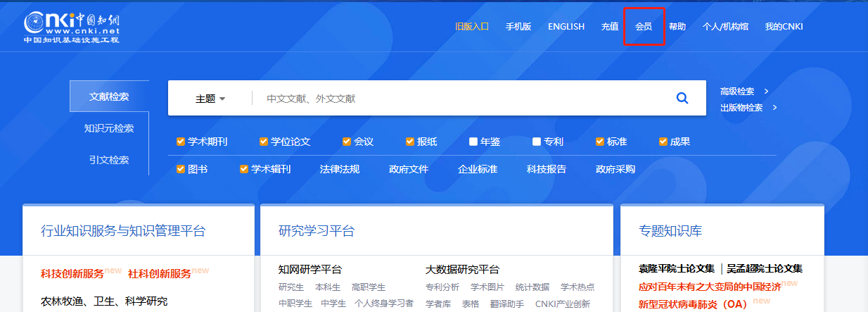Open 学术图片 link
The width and height of the screenshot is (868, 312).
tap(487, 287)
